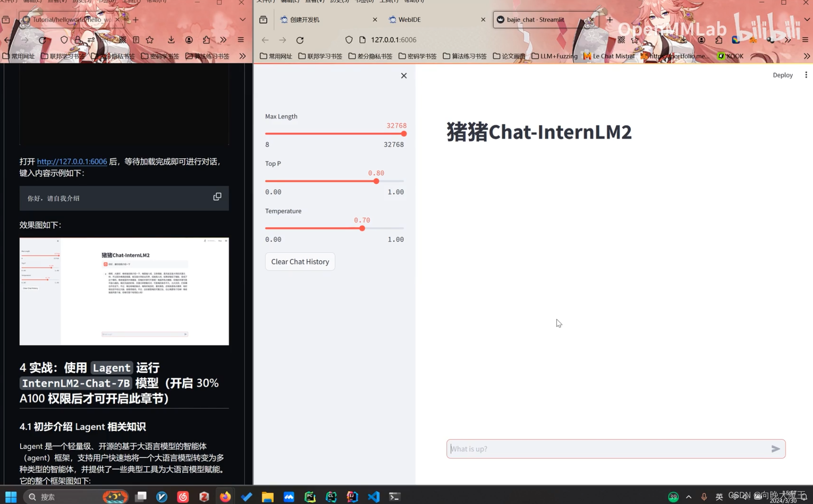Open 联邦学习书签 folder in right bookmarks bar
Screen dimensions: 813x504
320,56
